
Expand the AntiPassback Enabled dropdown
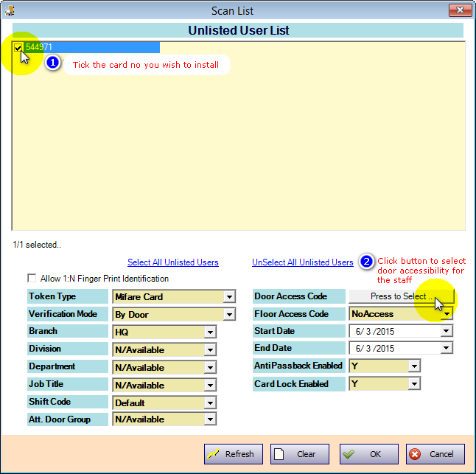(x=414, y=366)
